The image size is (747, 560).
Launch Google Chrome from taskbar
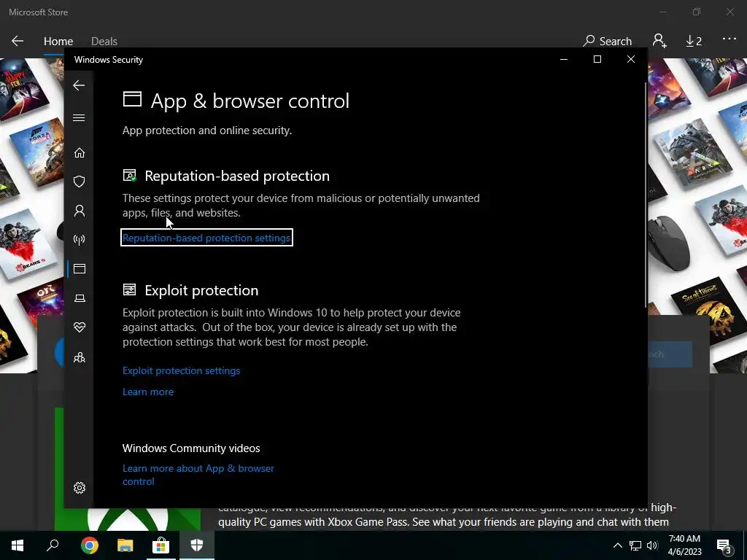(89, 545)
